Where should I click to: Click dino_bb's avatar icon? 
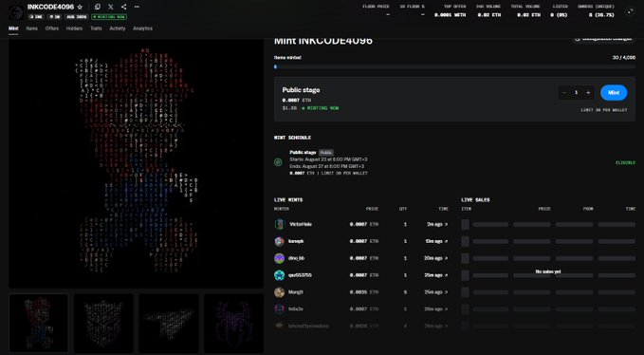pyautogui.click(x=279, y=258)
